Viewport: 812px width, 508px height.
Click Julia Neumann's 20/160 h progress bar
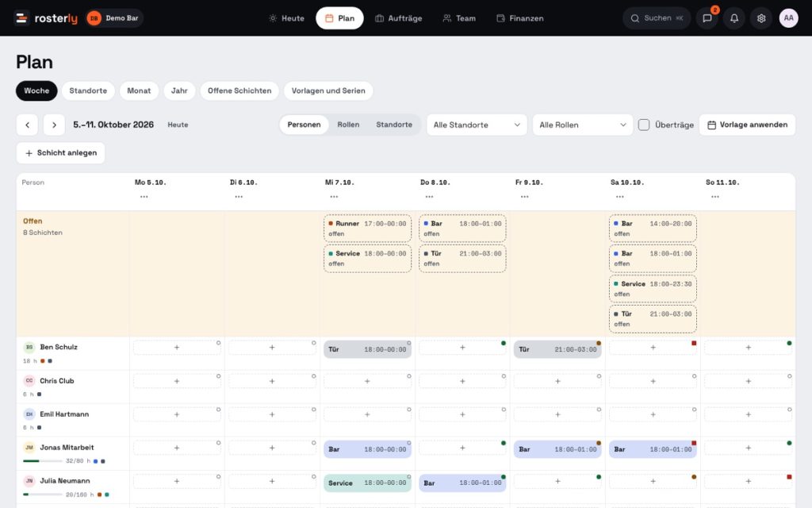click(x=43, y=495)
